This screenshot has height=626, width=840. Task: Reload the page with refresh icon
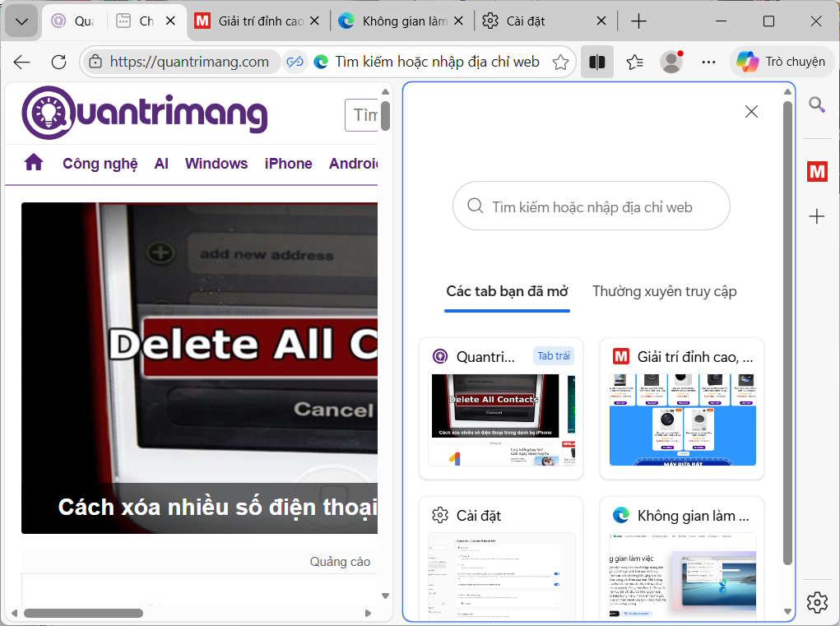[59, 63]
